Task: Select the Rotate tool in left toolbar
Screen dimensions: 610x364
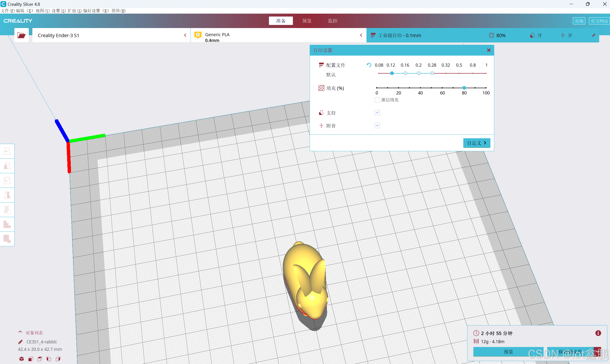Action: (7, 180)
